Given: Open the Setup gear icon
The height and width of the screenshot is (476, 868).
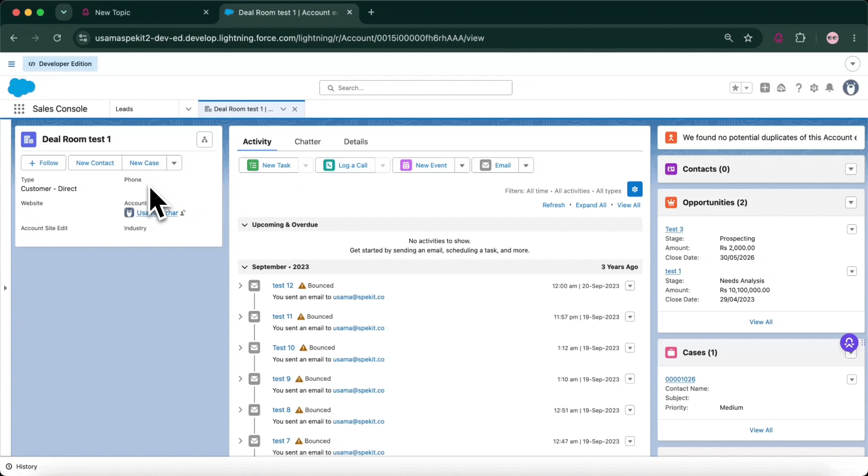Looking at the screenshot, I should pyautogui.click(x=814, y=88).
